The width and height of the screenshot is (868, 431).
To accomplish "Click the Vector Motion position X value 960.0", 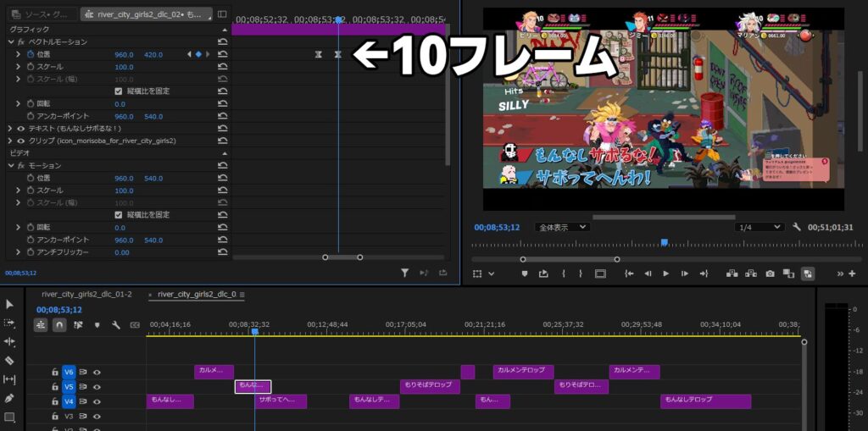I will (124, 54).
